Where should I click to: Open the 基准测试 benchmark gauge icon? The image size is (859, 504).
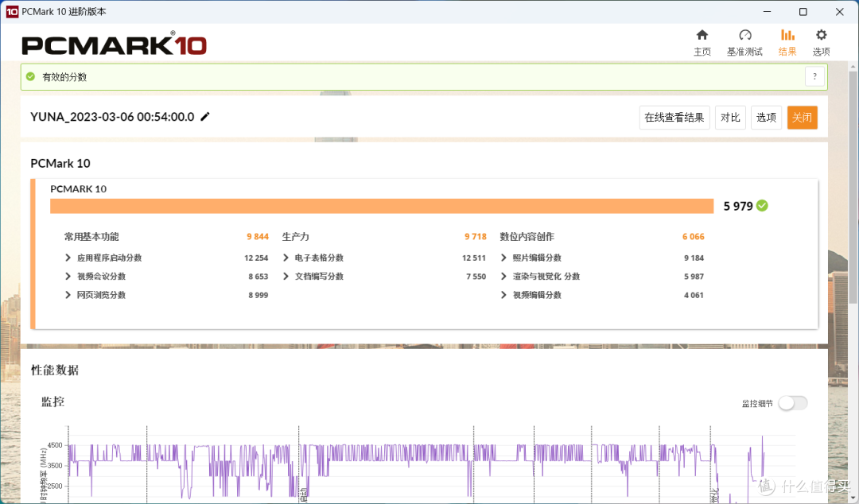[744, 36]
